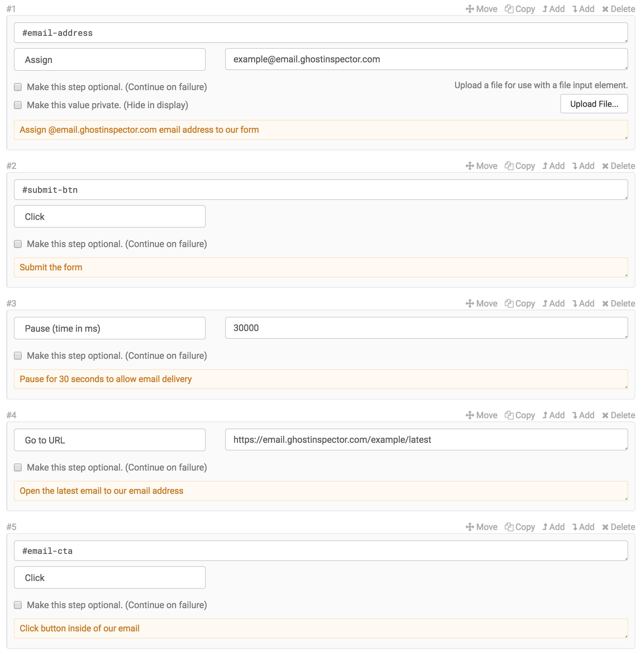Copy the Pause step #3
This screenshot has height=654, width=644.
click(520, 303)
